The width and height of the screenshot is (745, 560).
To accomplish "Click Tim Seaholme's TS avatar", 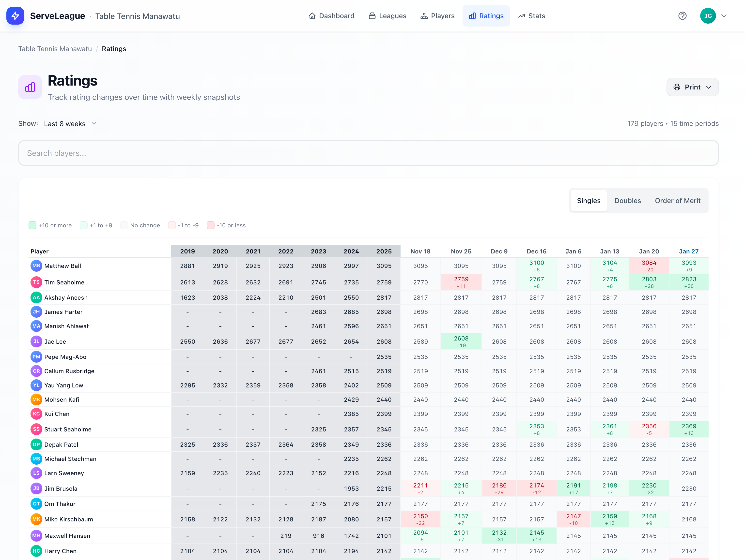I will click(36, 282).
